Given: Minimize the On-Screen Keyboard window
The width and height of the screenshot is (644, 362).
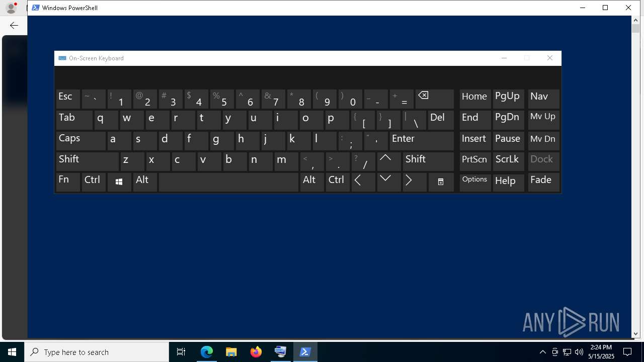Looking at the screenshot, I should point(504,58).
